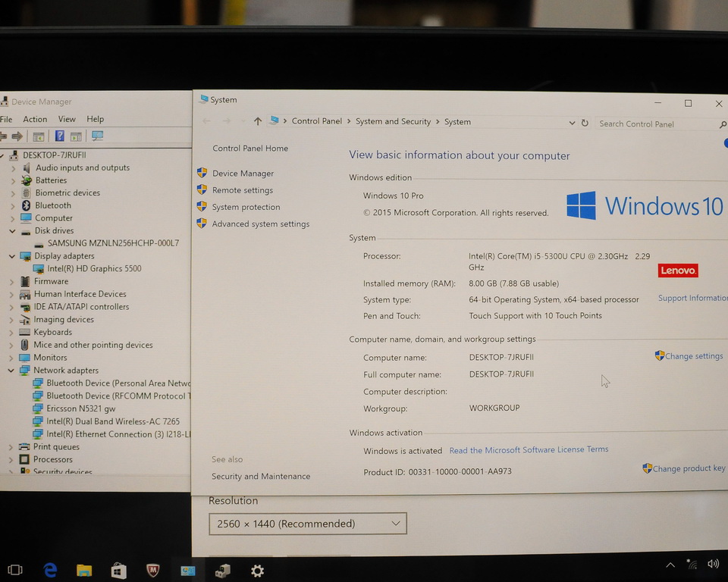Click forward arrow in Device Manager toolbar
This screenshot has height=582, width=728.
click(x=17, y=136)
